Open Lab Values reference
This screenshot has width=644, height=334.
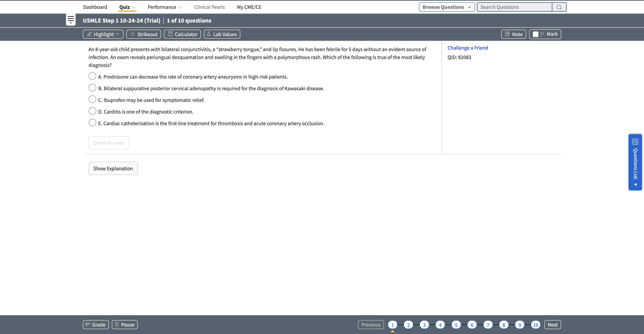(222, 34)
